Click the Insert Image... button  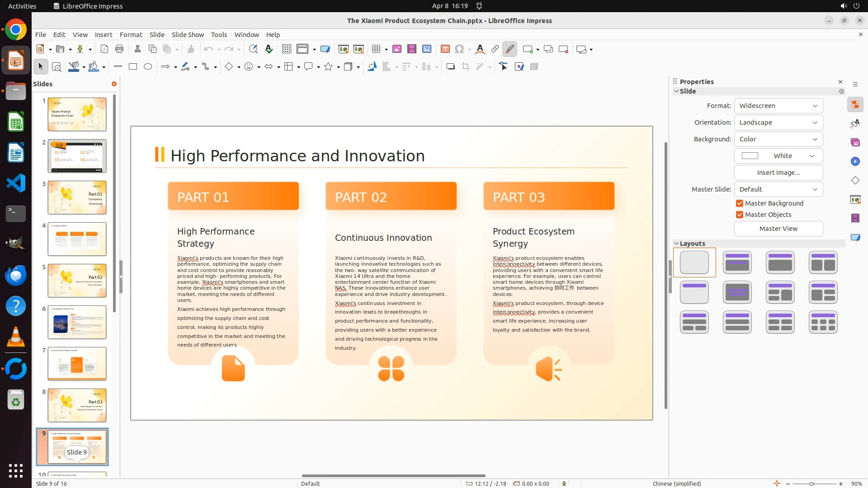(778, 173)
